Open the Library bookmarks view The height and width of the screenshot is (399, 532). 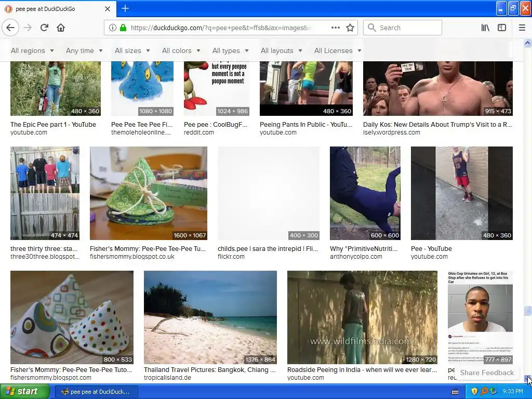click(x=486, y=28)
